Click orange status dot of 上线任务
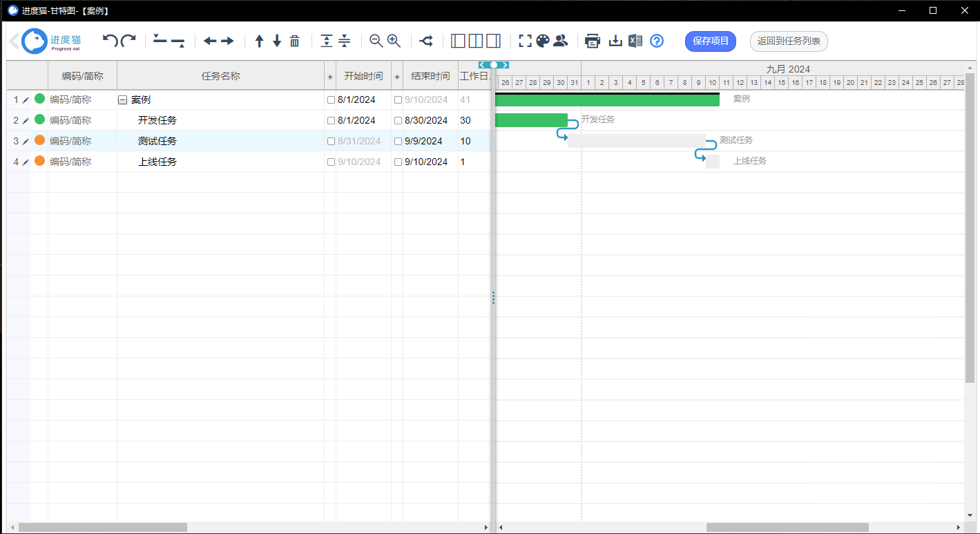This screenshot has height=534, width=980. pos(39,161)
